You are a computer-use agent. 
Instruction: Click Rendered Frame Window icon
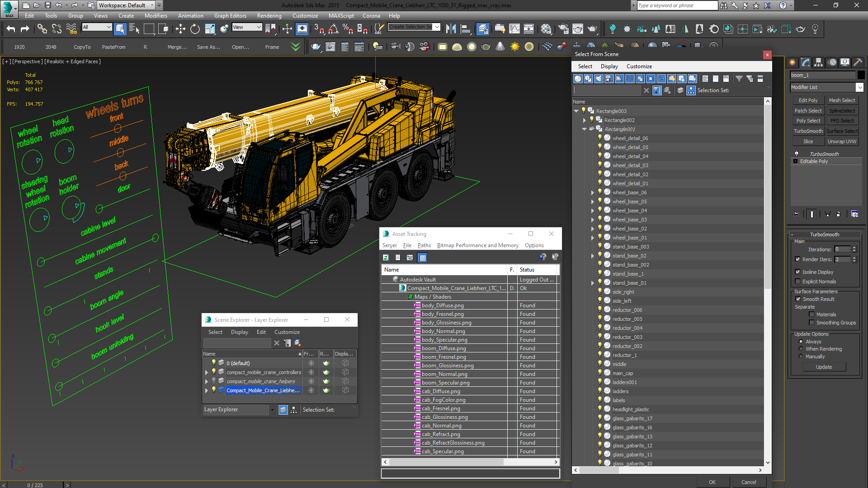[x=578, y=29]
